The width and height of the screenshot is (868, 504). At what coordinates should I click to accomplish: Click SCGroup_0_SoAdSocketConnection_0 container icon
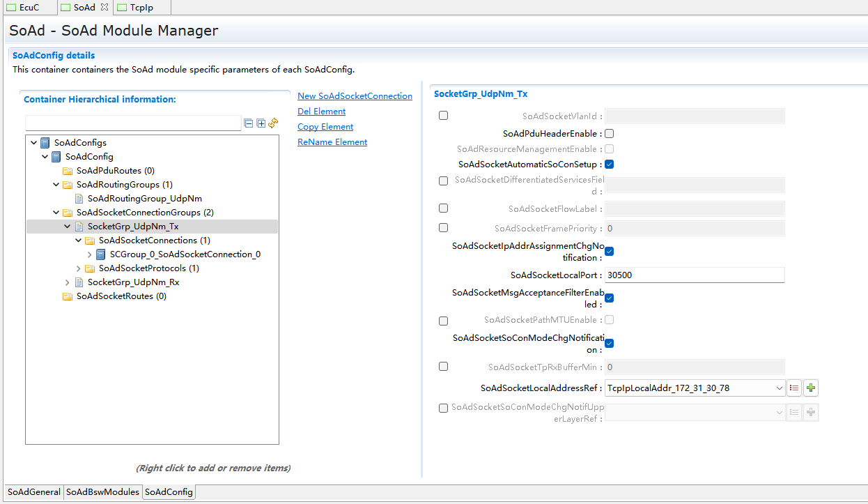pyautogui.click(x=101, y=254)
